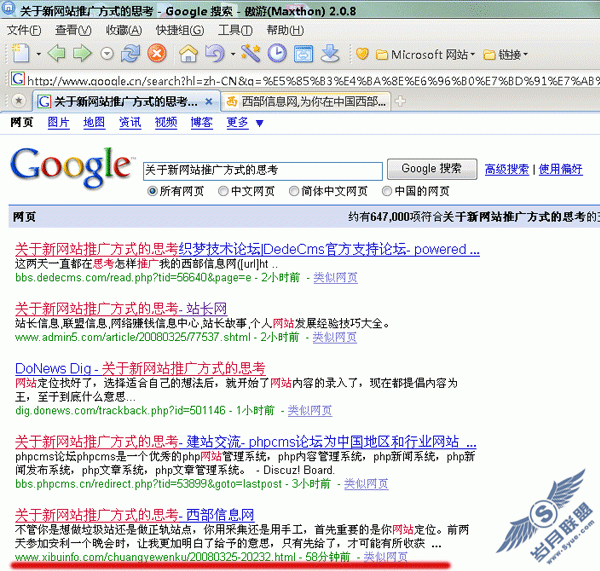
Task: Open the 文件(F) menu
Action: click(24, 31)
